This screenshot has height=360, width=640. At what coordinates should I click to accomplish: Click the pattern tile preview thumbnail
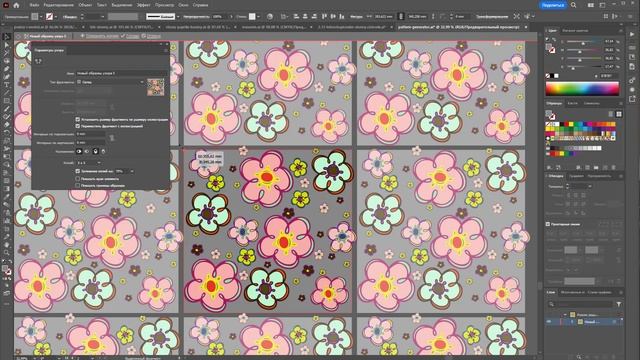[156, 87]
